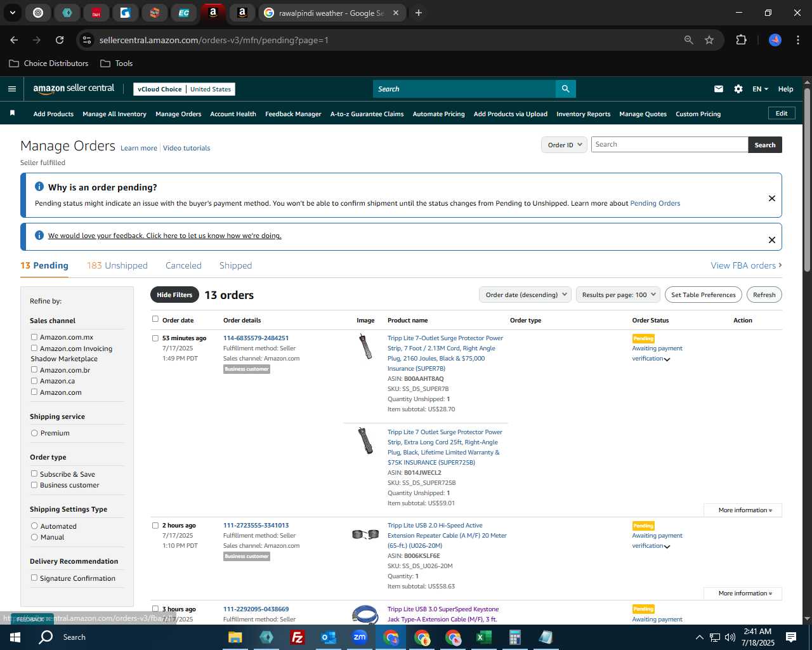Image resolution: width=812 pixels, height=650 pixels.
Task: Reload the page
Action: tap(60, 40)
